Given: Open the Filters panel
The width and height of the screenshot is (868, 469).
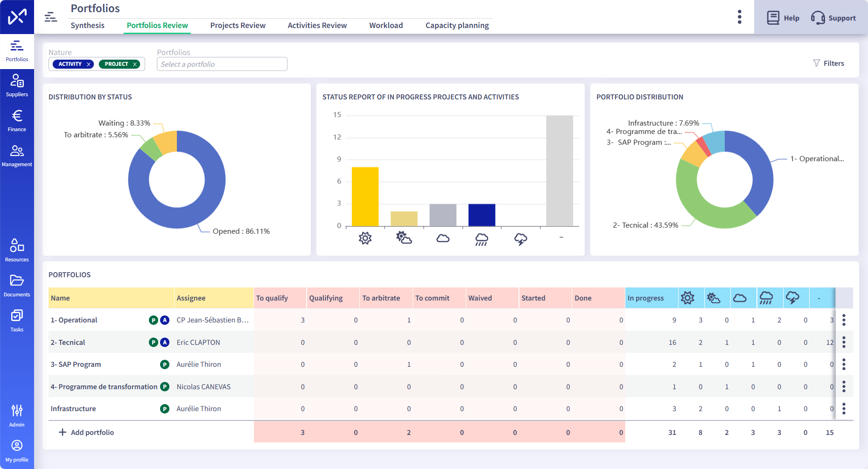Looking at the screenshot, I should coord(828,63).
